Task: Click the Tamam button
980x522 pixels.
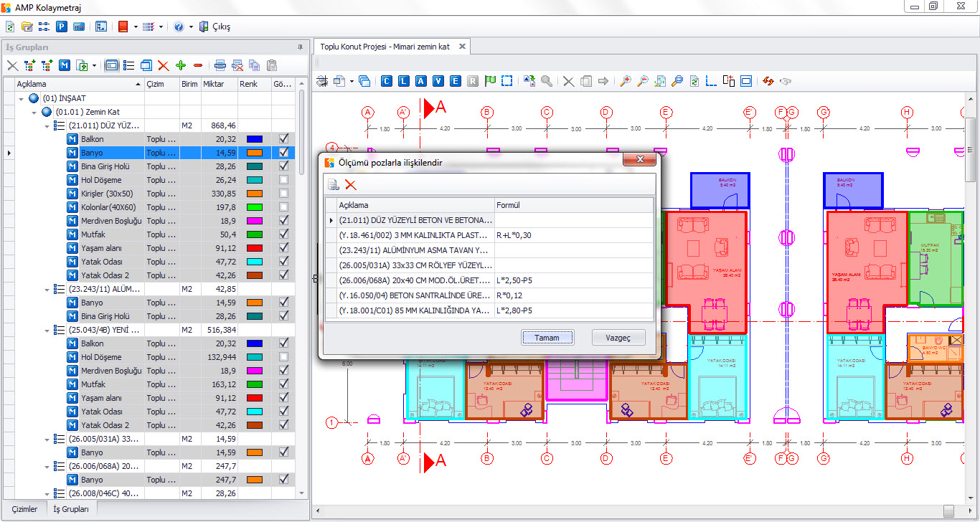Action: [547, 338]
